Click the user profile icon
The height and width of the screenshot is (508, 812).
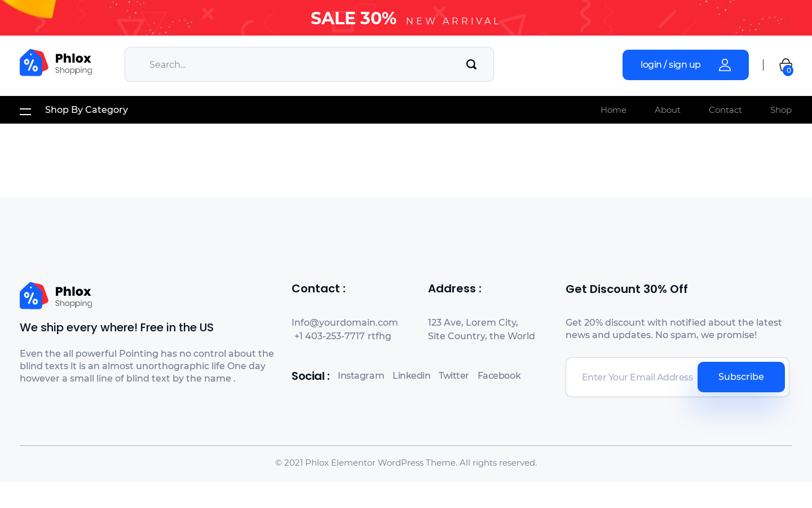pyautogui.click(x=725, y=65)
